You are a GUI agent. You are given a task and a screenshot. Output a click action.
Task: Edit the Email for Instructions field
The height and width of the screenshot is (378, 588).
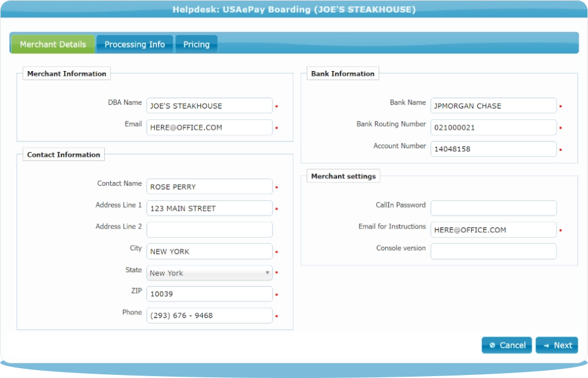click(494, 230)
